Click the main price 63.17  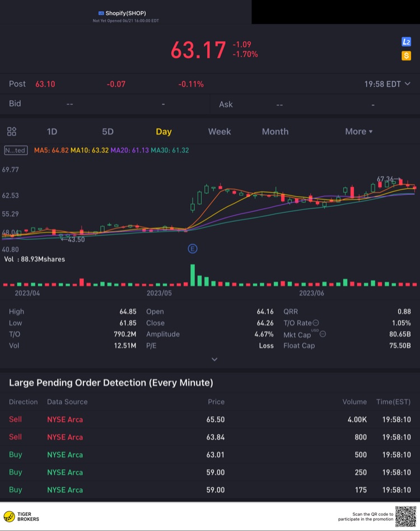198,50
